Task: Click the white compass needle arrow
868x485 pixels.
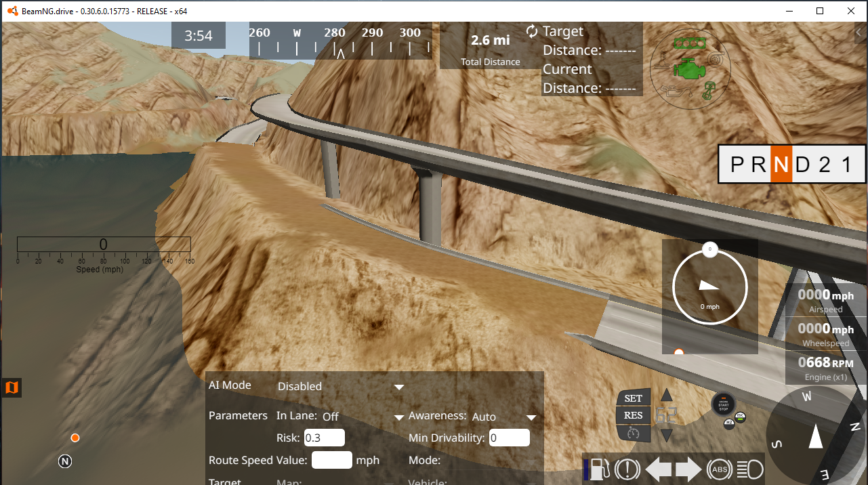Action: [x=817, y=436]
